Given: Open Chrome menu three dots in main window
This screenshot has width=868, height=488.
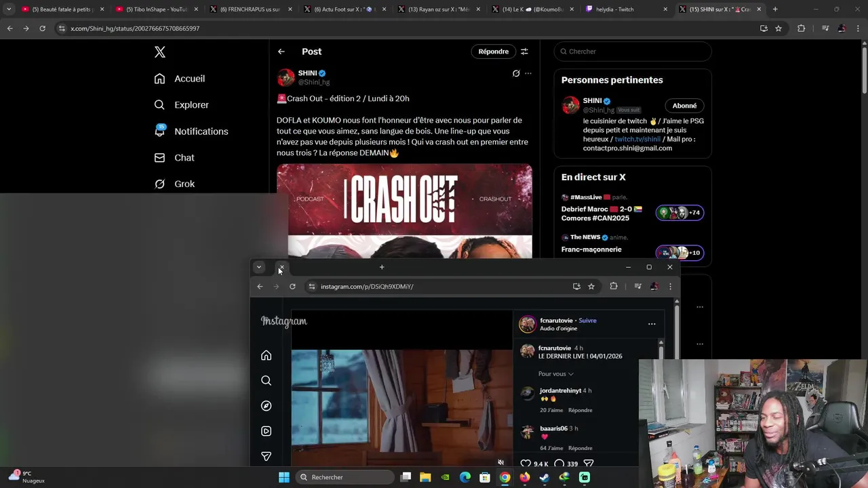Looking at the screenshot, I should point(859,28).
